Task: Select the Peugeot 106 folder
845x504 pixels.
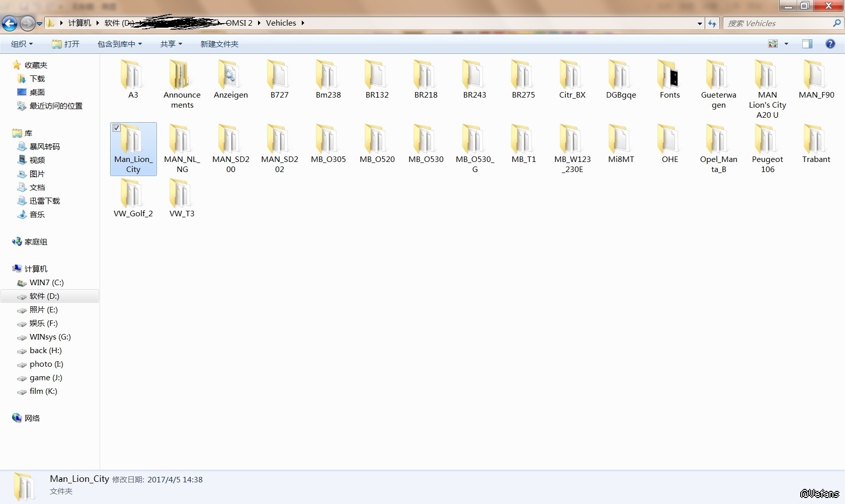Action: [767, 149]
